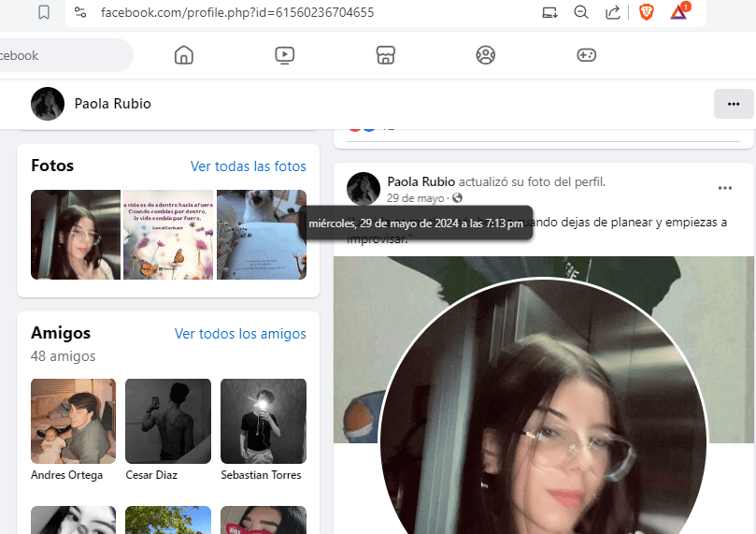This screenshot has height=534, width=756.
Task: Click the zoom magnifier icon in address bar
Action: click(x=581, y=12)
